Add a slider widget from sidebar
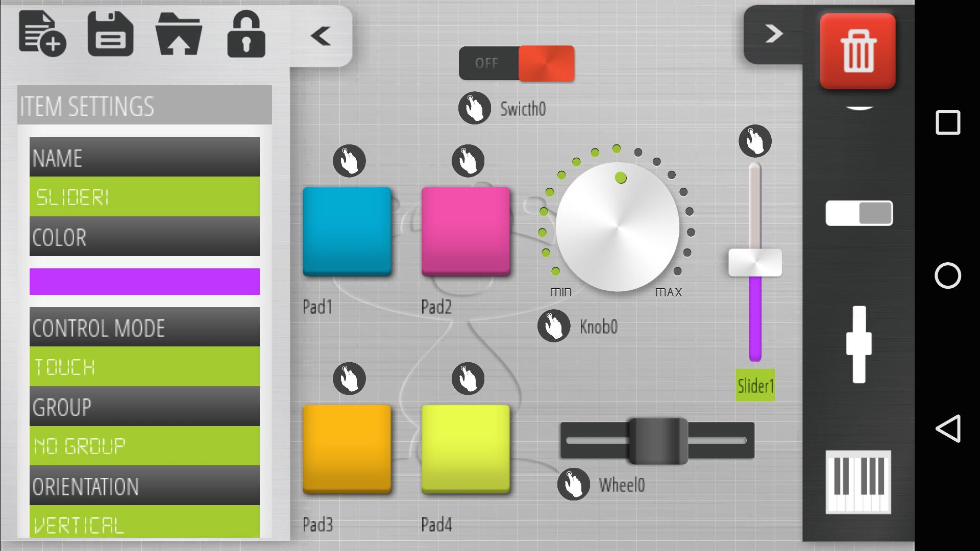Image resolution: width=980 pixels, height=551 pixels. tap(859, 344)
